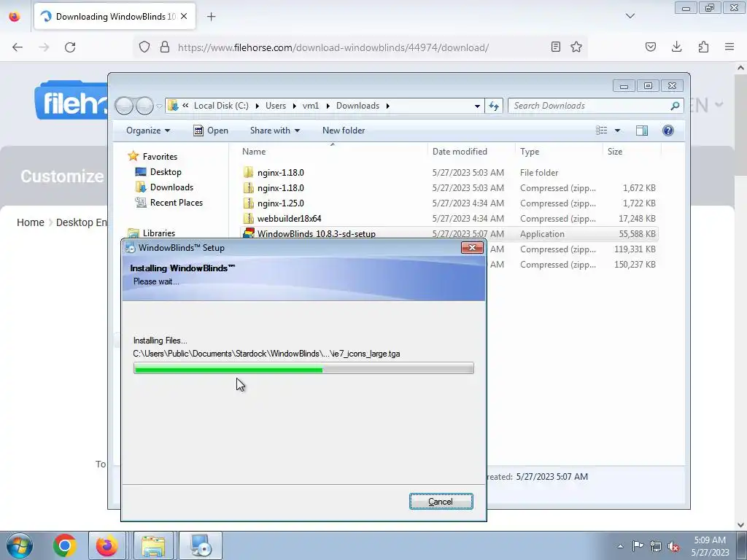Click the Firefox reload page icon
Viewport: 747px width, 560px height.
pos(70,47)
